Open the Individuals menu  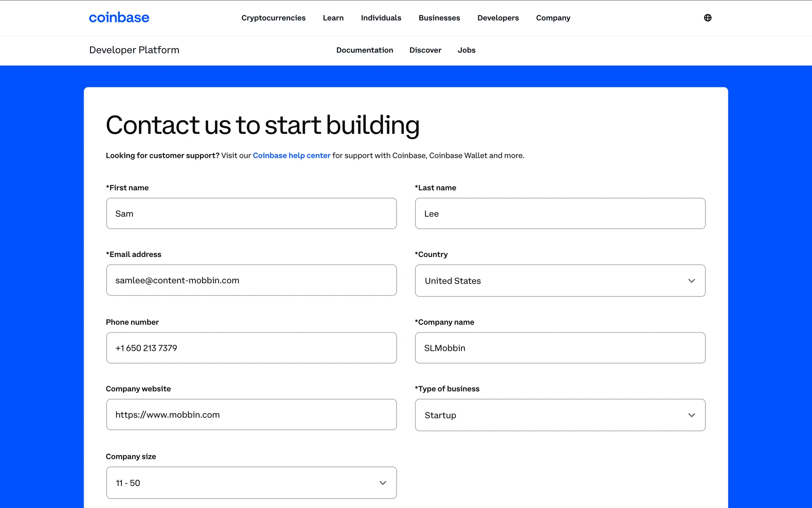click(381, 18)
